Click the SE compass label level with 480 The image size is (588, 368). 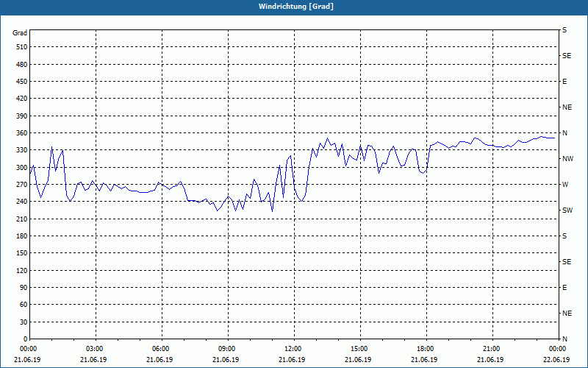567,56
